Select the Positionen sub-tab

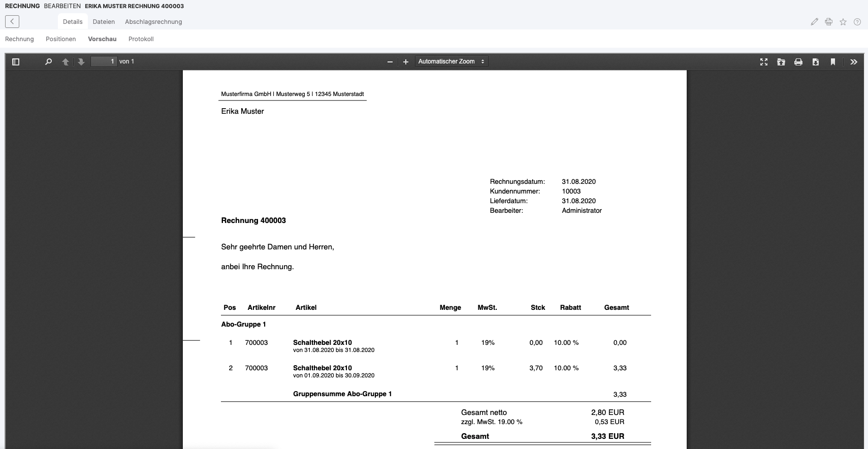(60, 39)
